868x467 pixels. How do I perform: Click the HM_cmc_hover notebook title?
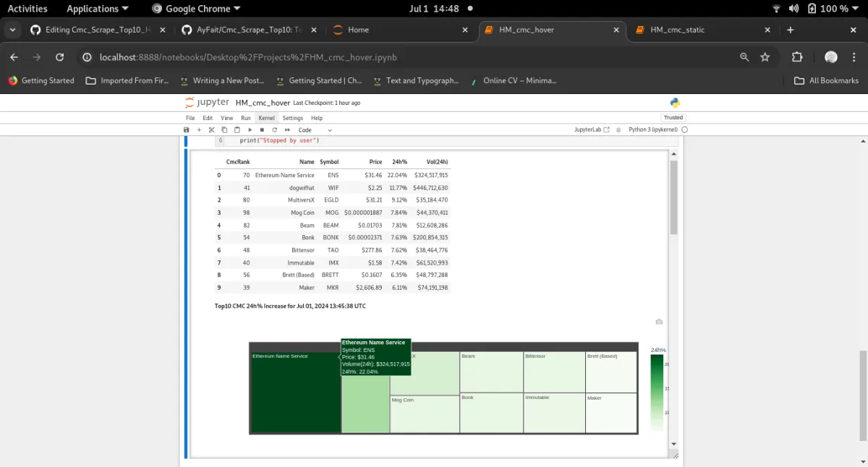click(263, 103)
